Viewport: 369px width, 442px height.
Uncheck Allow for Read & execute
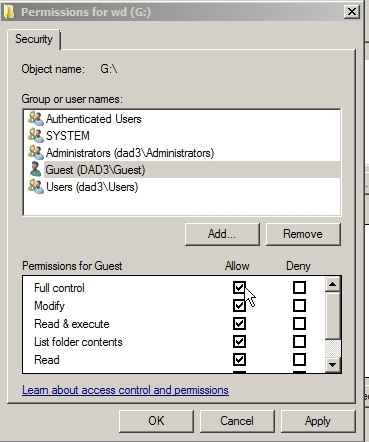pyautogui.click(x=239, y=323)
